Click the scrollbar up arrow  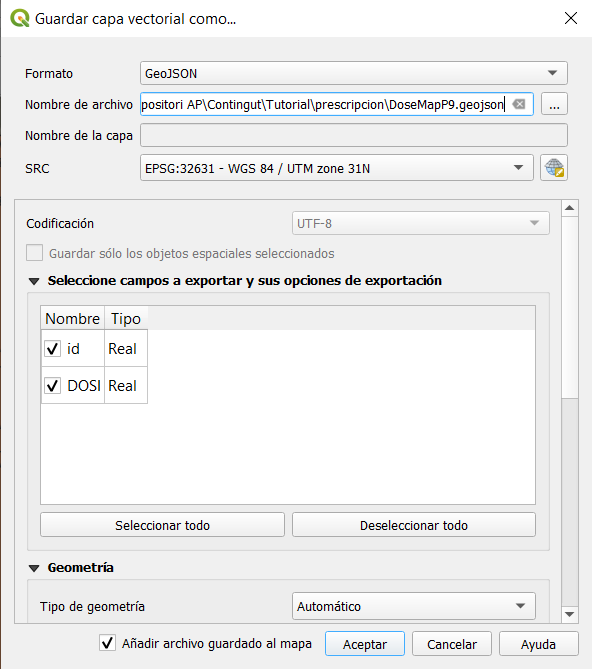tap(569, 208)
